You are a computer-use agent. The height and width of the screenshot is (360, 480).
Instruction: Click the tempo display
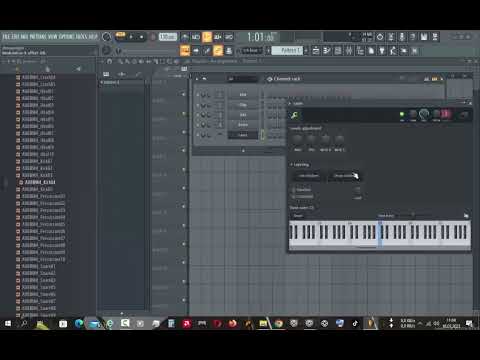coord(168,37)
